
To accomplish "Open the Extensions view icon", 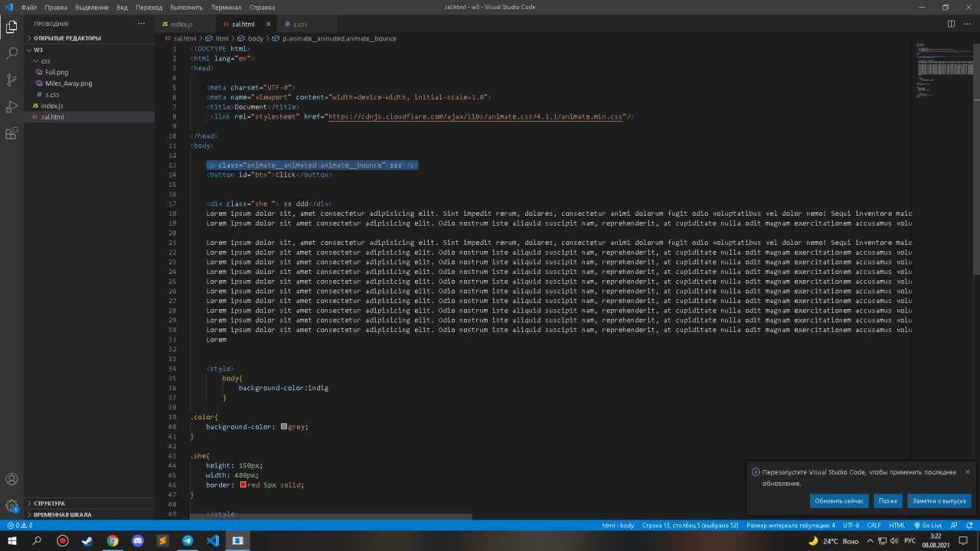I will coord(11,133).
